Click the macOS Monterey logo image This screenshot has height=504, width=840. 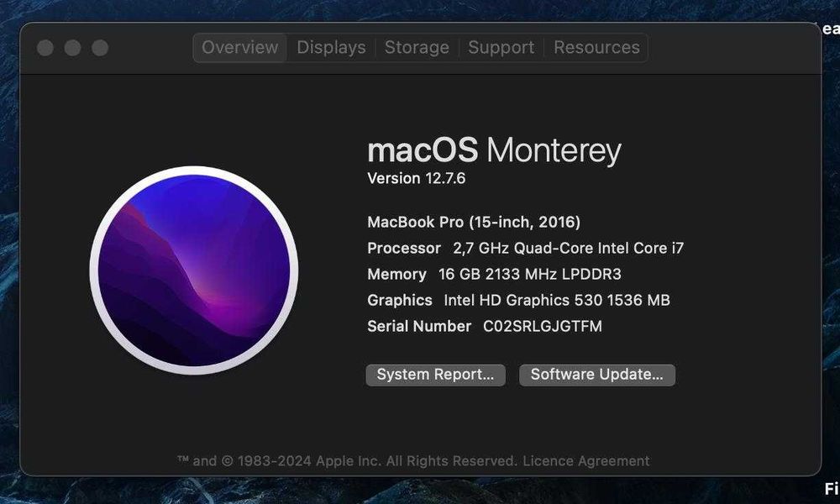point(194,270)
